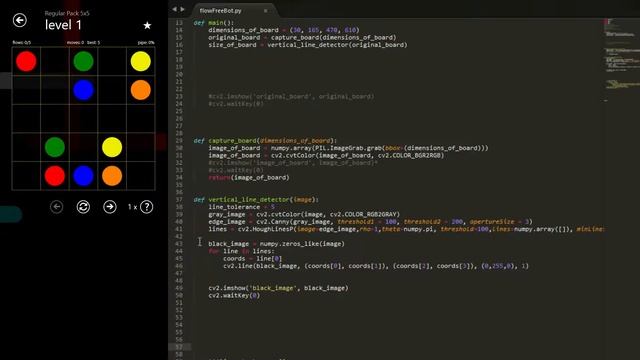Viewport: 640px width, 360px height.
Task: Click the 'for line in lines:' line
Action: tap(241, 251)
